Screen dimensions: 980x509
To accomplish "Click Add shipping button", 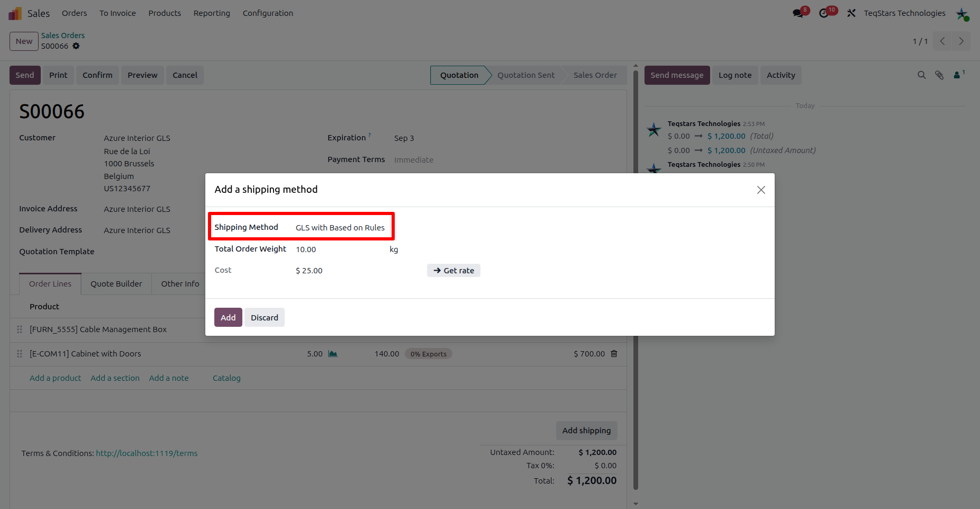I will coord(586,431).
